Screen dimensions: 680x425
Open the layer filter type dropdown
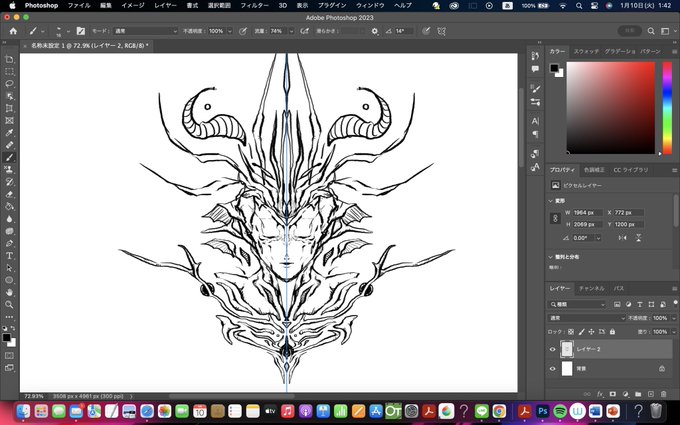tap(577, 304)
